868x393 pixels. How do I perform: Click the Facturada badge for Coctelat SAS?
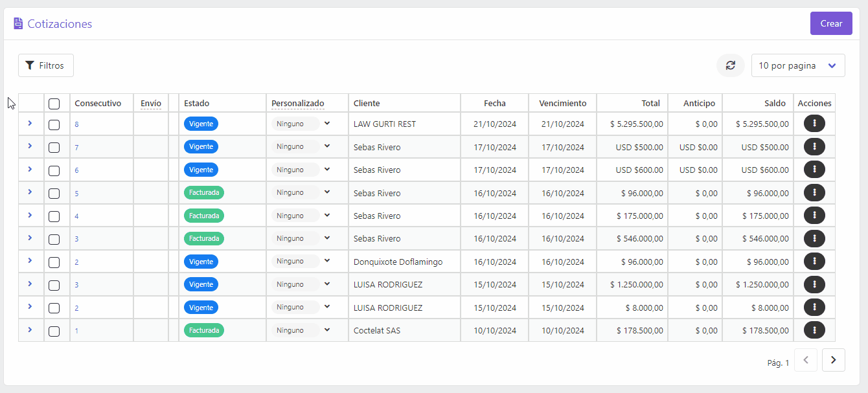tap(204, 330)
